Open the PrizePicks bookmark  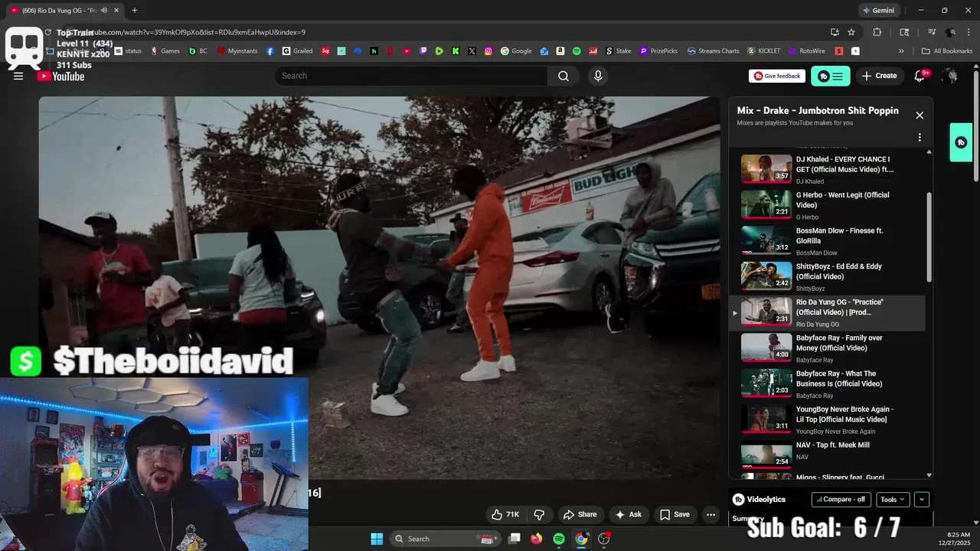click(658, 51)
